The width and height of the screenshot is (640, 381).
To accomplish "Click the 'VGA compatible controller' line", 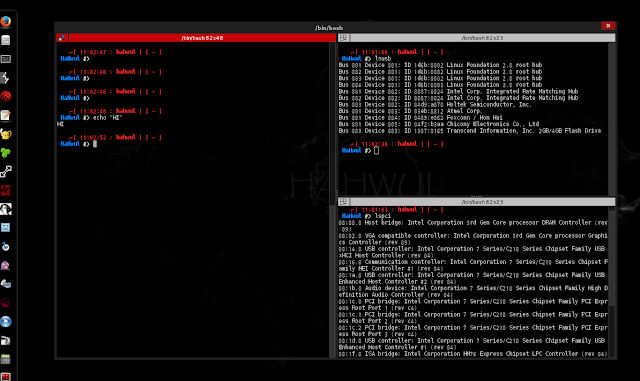I will click(x=473, y=239).
